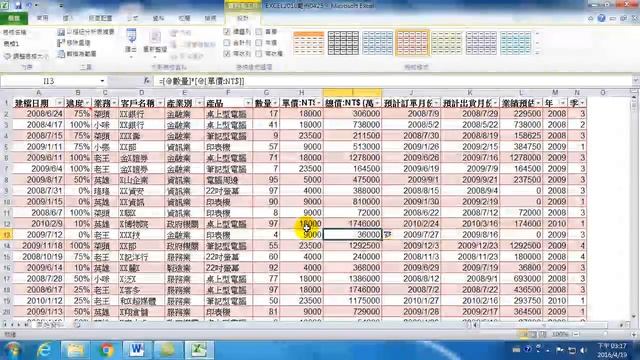Image resolution: width=640 pixels, height=360 pixels.
Task: Open Microsoft Word from taskbar
Action: (x=137, y=350)
